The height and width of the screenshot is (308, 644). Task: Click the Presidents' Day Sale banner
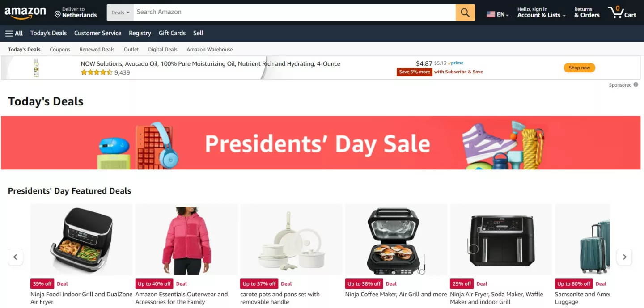[321, 143]
